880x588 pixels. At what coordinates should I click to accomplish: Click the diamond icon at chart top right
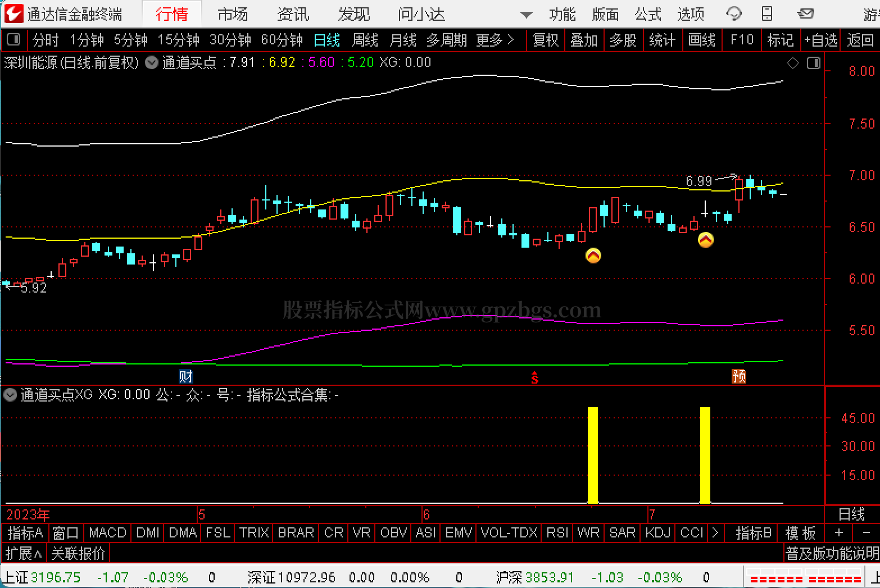pyautogui.click(x=793, y=63)
